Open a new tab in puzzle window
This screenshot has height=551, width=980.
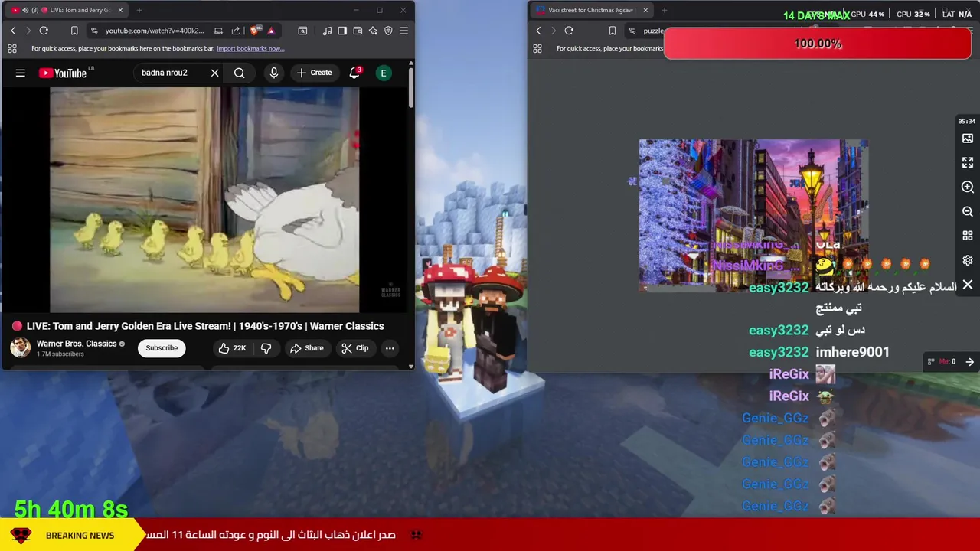tap(664, 10)
